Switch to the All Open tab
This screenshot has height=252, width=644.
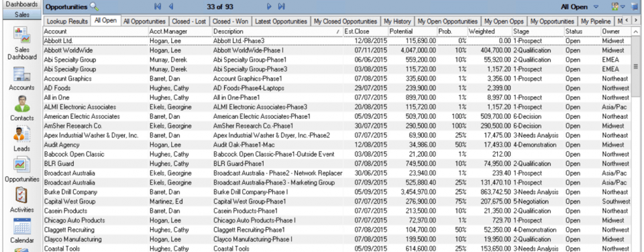[x=105, y=21]
